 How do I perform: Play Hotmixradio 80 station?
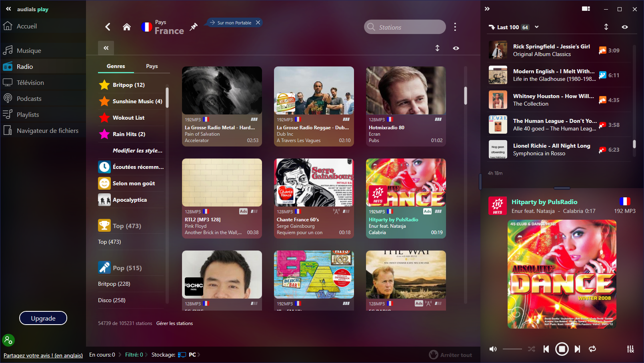click(406, 106)
